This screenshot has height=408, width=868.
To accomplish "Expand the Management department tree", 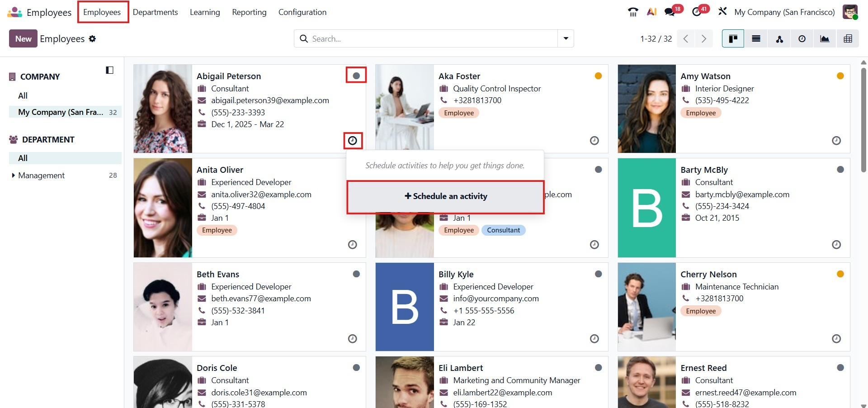I will 13,176.
